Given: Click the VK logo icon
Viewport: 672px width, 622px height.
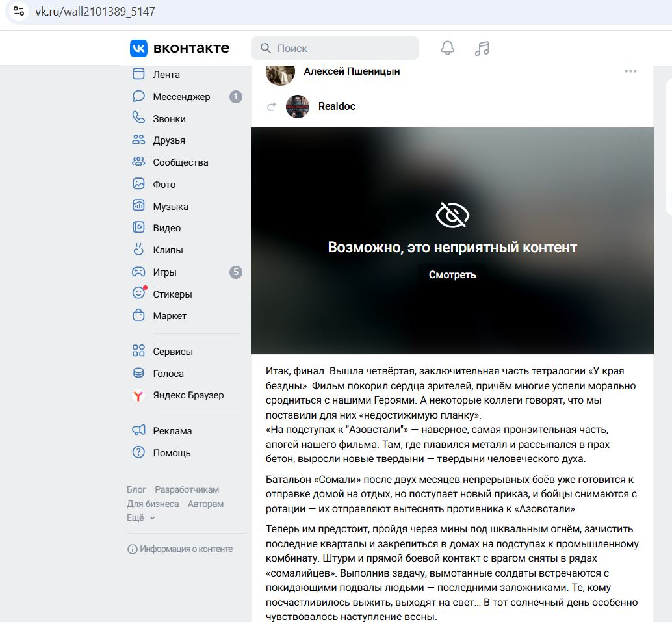Looking at the screenshot, I should (x=138, y=48).
